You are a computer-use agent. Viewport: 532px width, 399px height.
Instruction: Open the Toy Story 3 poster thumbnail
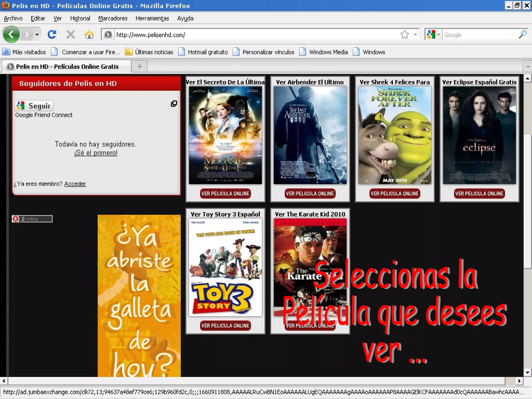point(225,267)
